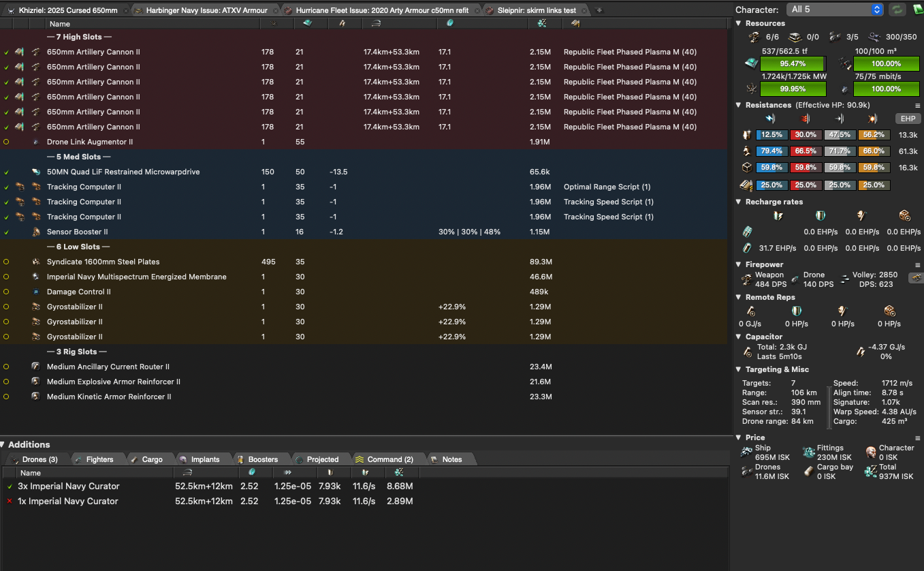
Task: Click the CPU column header icon
Action: 306,24
